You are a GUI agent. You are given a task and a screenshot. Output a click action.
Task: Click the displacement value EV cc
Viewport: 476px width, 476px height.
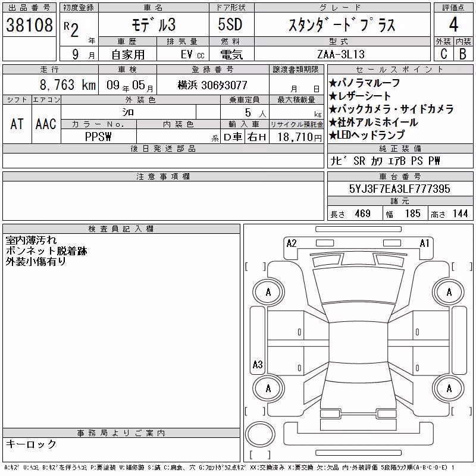192,55
